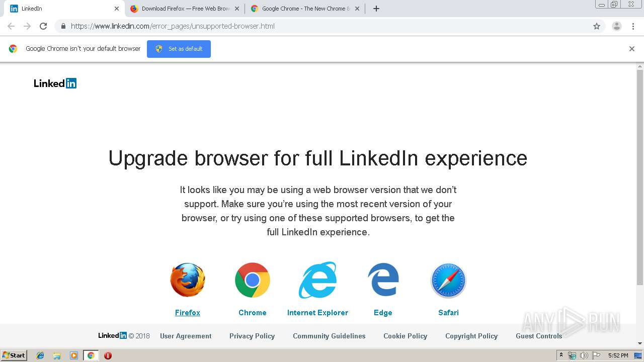Click the Edge browser logo icon
Image resolution: width=644 pixels, height=362 pixels.
pyautogui.click(x=383, y=280)
